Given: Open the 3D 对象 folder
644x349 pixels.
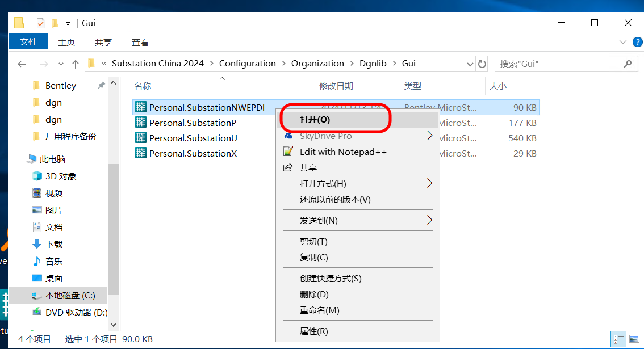Looking at the screenshot, I should [x=61, y=176].
